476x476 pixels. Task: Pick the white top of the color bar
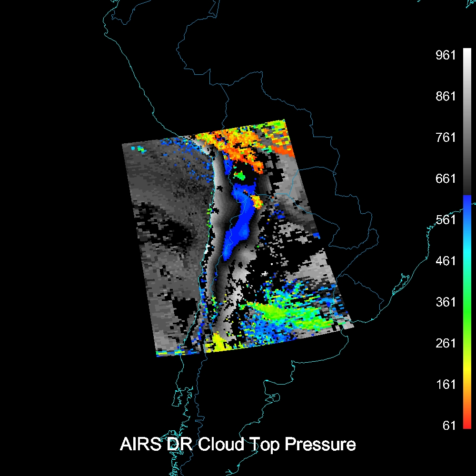(x=466, y=51)
